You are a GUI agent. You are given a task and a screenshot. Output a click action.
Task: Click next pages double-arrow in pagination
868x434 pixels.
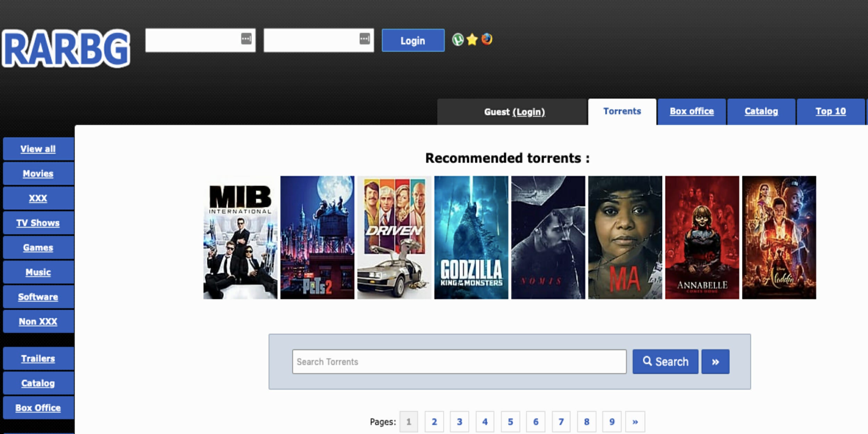click(x=635, y=422)
